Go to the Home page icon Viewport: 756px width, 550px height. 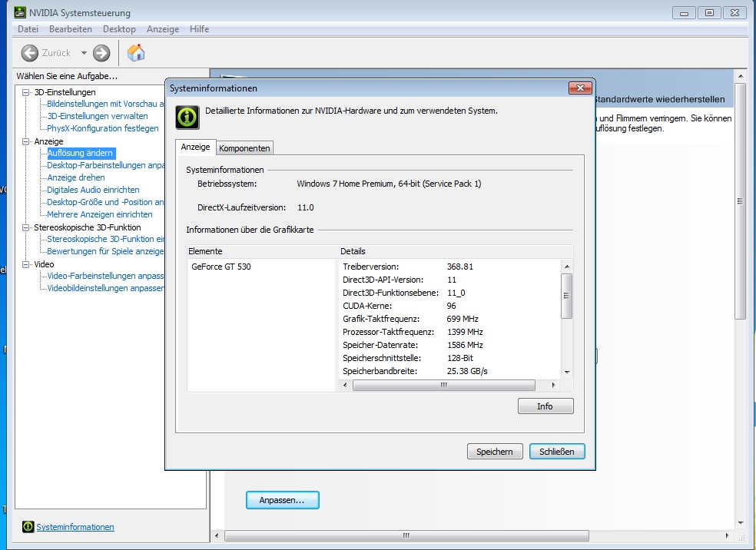(x=136, y=52)
